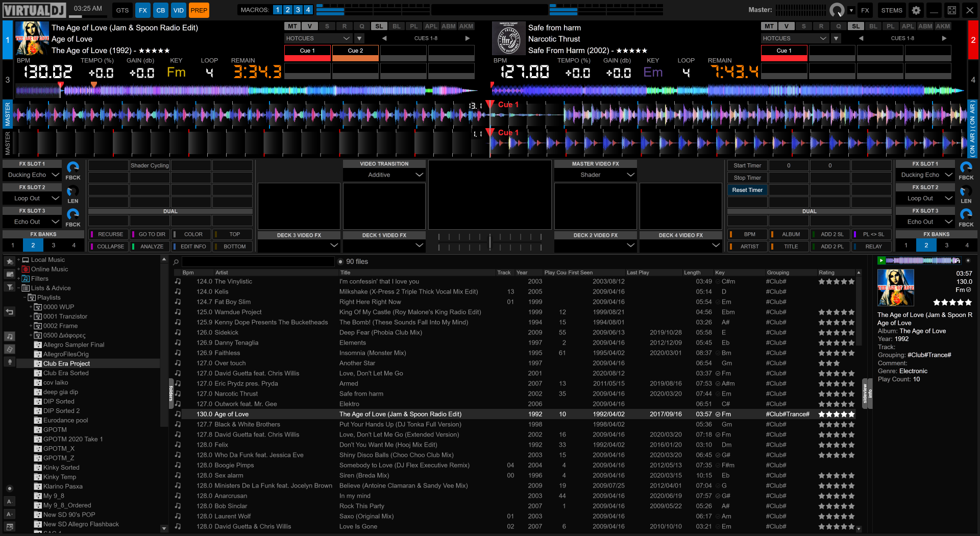The width and height of the screenshot is (980, 536).
Task: Open video transition Additive dropdown
Action: pos(384,175)
